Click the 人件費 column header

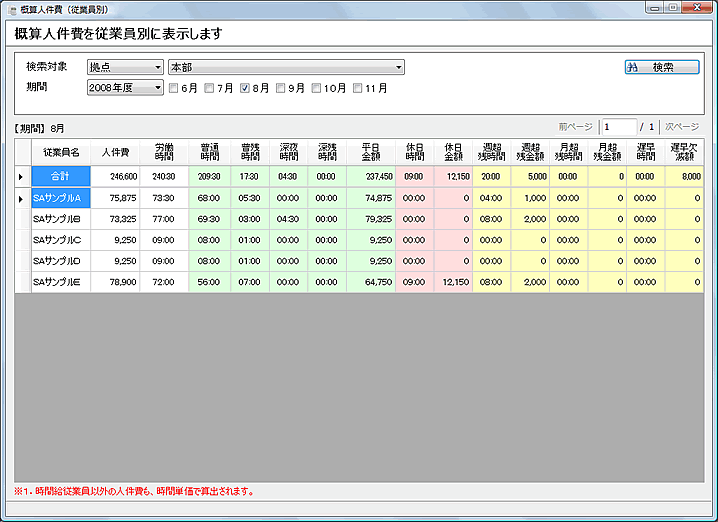coord(117,152)
